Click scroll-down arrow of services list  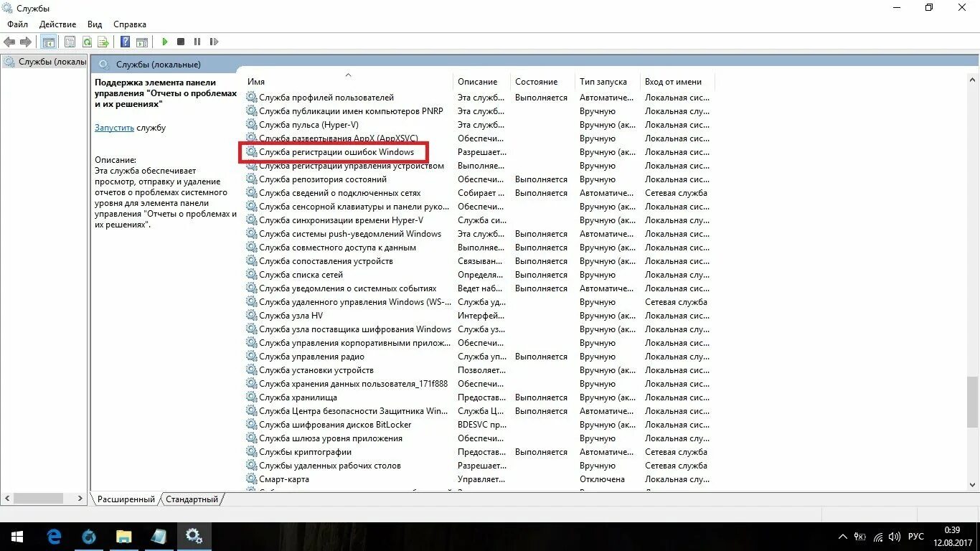click(974, 485)
